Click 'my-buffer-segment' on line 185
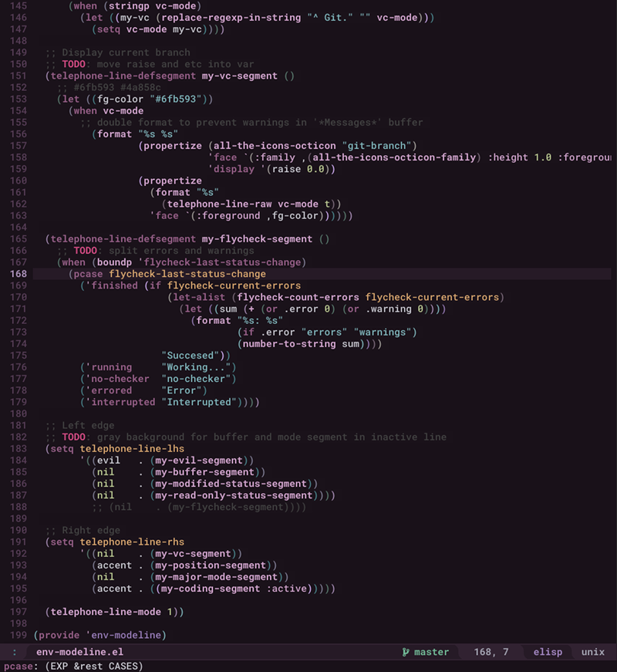The height and width of the screenshot is (672, 617). point(205,472)
